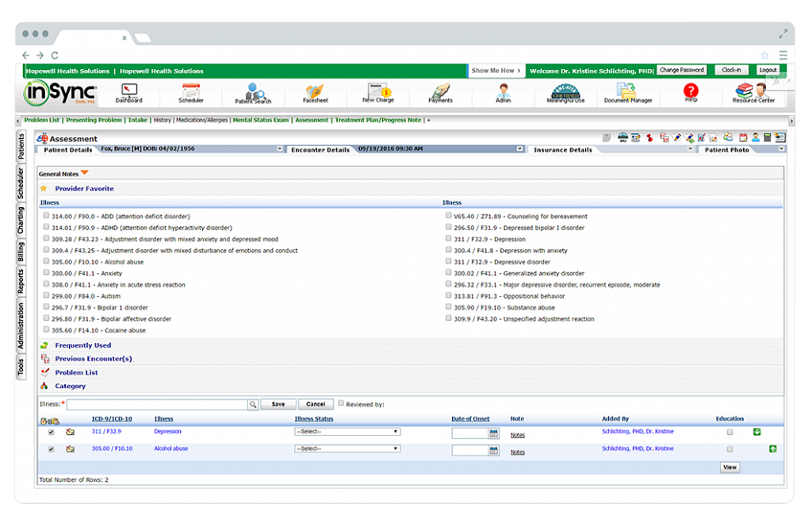812x527 pixels.
Task: Open Notes link for Alcohol abuse row
Action: (517, 452)
